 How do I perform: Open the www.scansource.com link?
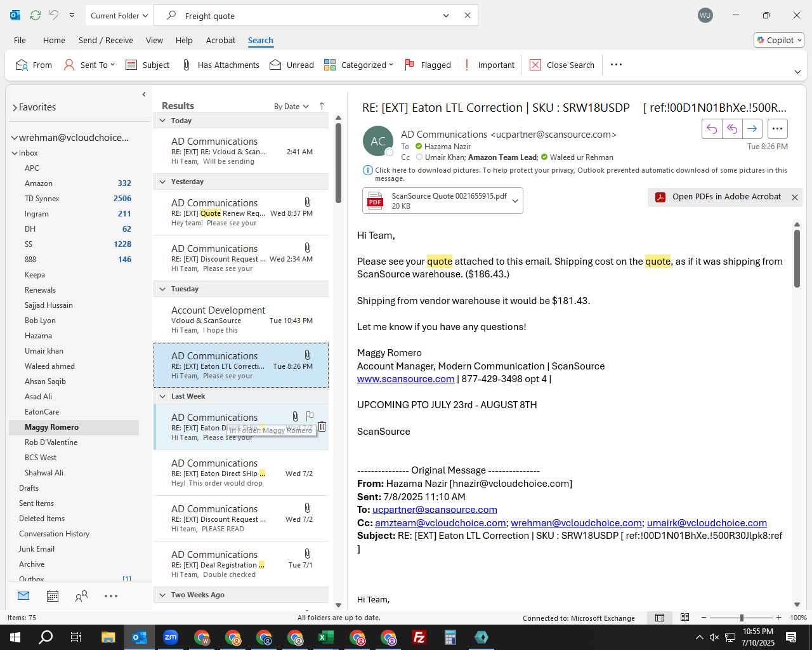coord(405,379)
